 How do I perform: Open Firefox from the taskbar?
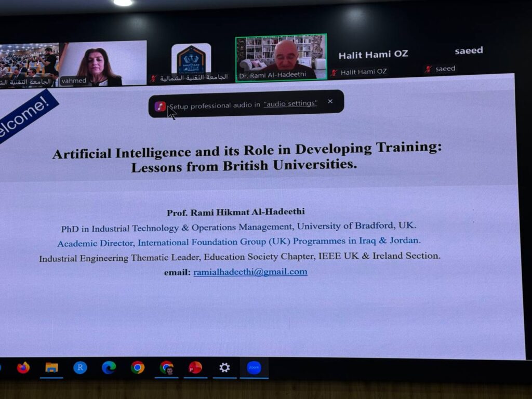(x=23, y=368)
